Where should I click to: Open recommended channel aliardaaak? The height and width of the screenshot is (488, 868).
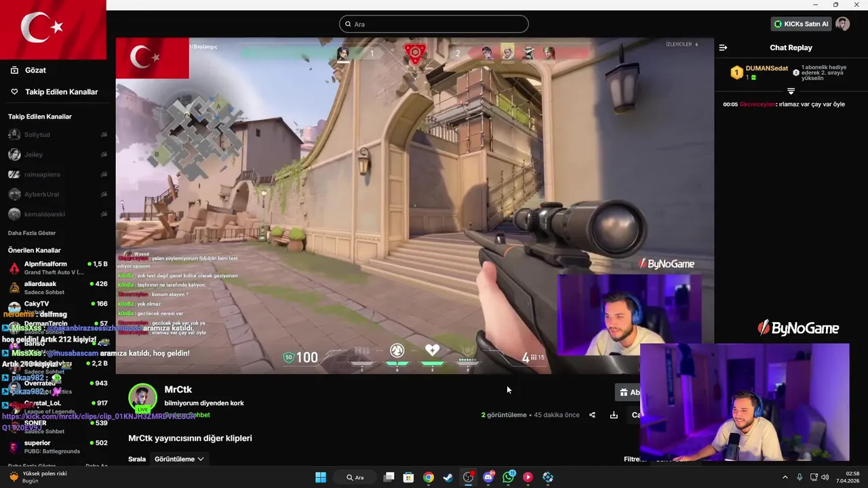click(57, 287)
